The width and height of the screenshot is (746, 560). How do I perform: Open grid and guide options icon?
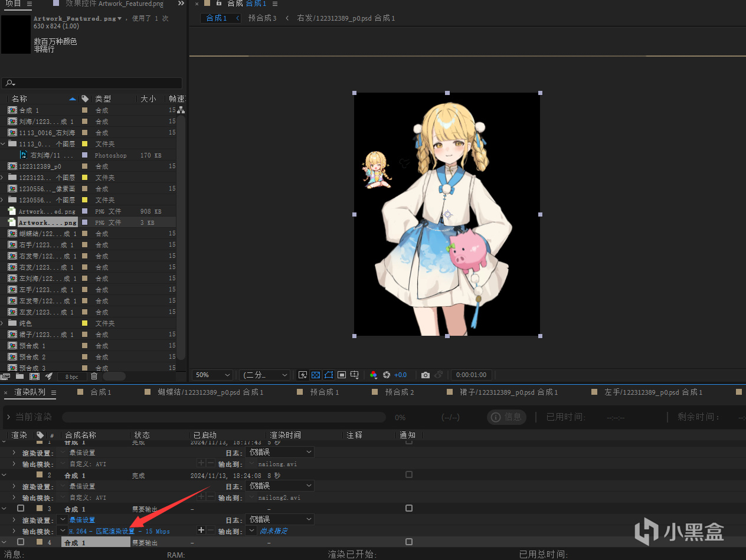(355, 375)
